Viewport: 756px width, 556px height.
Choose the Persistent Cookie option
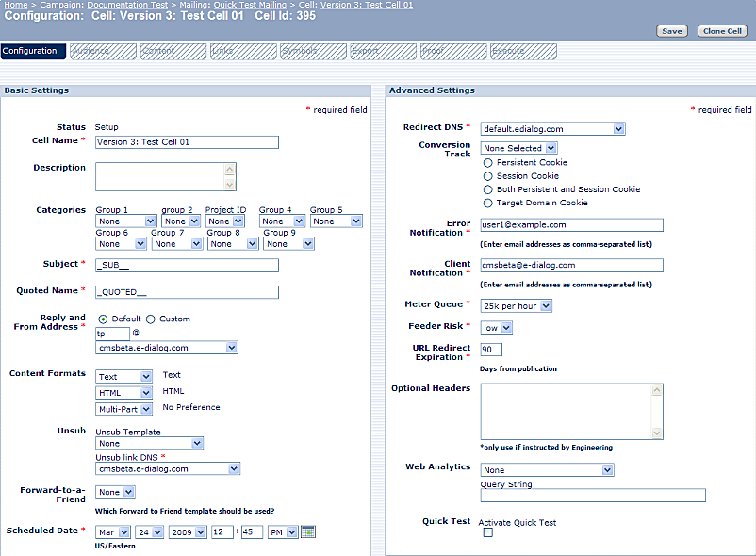[488, 162]
